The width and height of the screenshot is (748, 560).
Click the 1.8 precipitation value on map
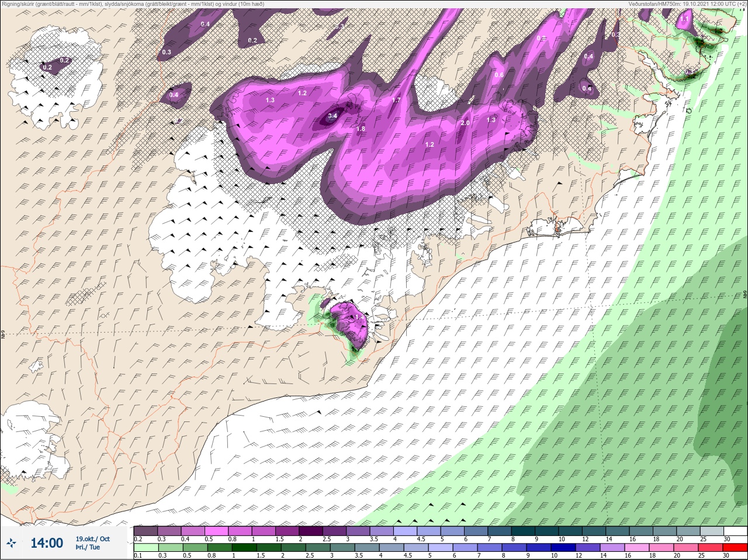361,129
